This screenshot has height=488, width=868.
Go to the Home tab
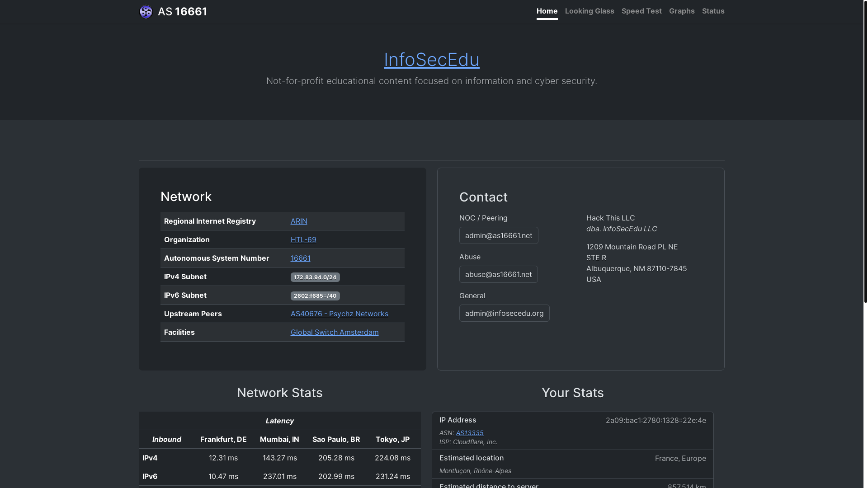pyautogui.click(x=547, y=11)
